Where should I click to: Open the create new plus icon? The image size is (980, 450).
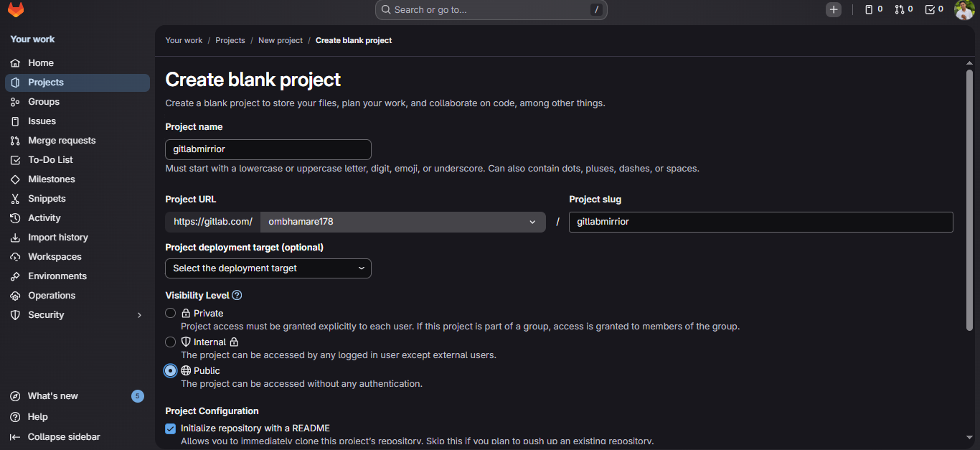click(x=833, y=9)
